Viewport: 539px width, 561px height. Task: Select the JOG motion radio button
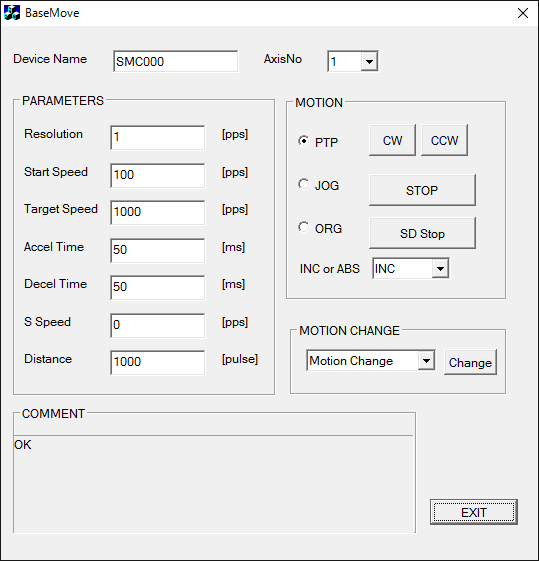click(303, 184)
